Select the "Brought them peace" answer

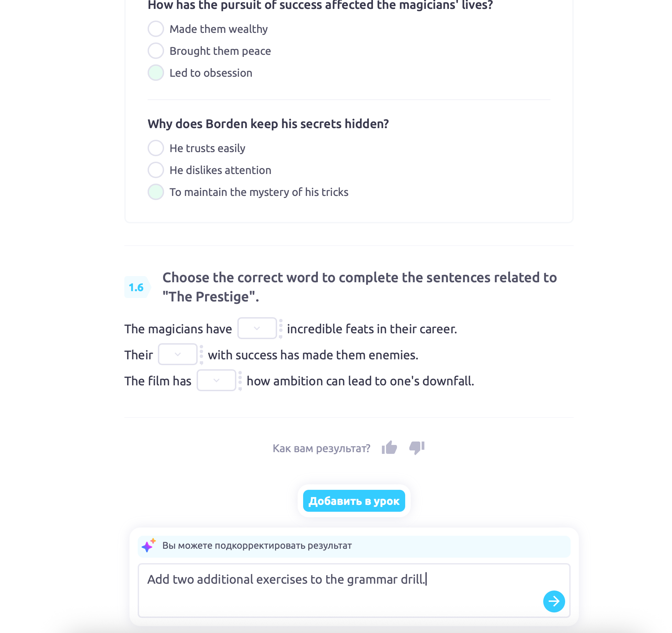click(156, 51)
